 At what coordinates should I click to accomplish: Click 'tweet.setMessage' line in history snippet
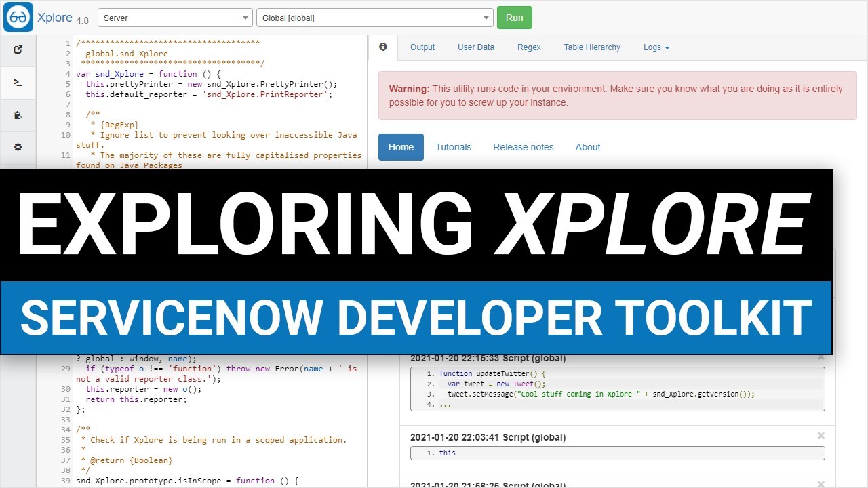601,394
